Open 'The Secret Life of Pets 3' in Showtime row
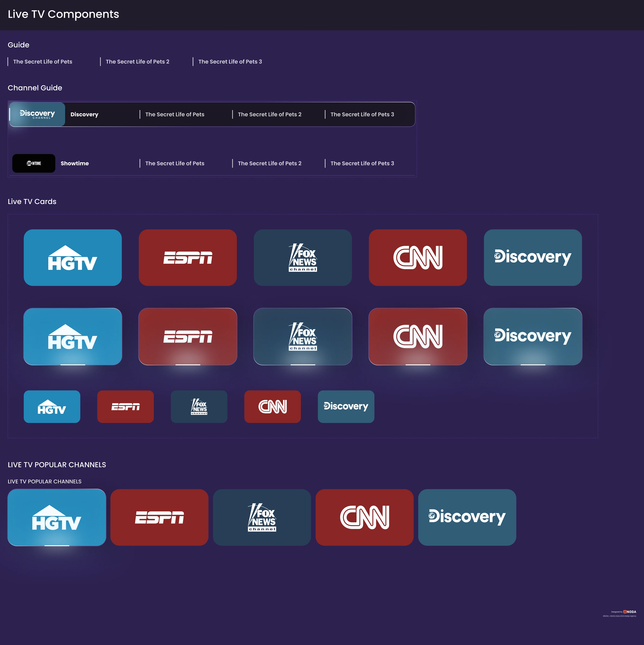The width and height of the screenshot is (644, 645). [x=362, y=164]
